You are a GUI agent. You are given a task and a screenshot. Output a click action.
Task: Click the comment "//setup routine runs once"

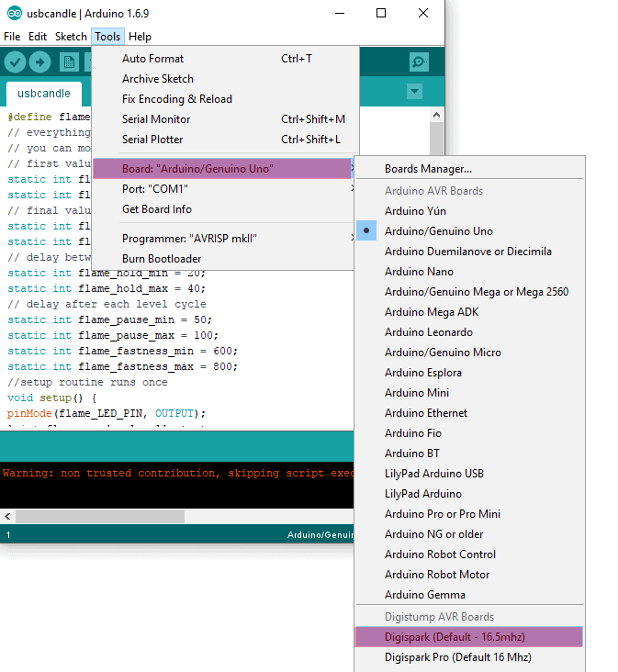point(87,382)
